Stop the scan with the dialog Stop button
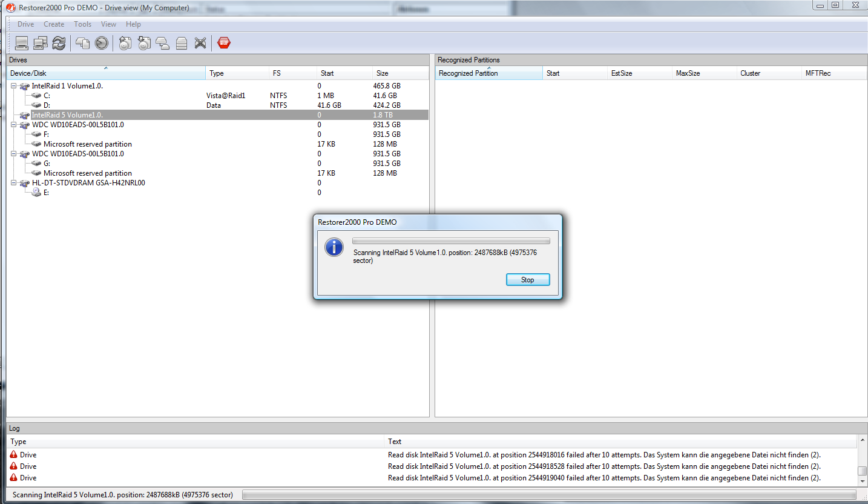Screen dimensions: 868x504 pos(528,280)
